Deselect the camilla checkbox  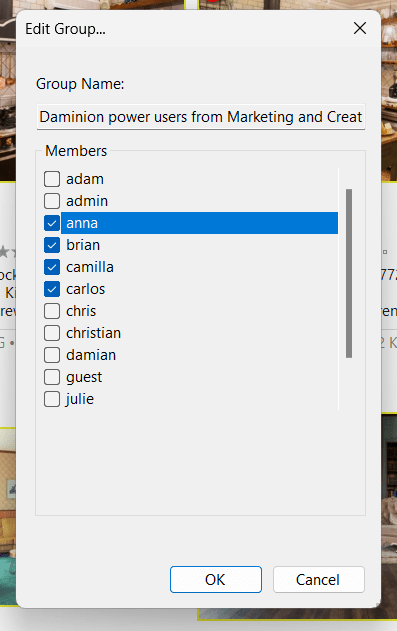52,267
